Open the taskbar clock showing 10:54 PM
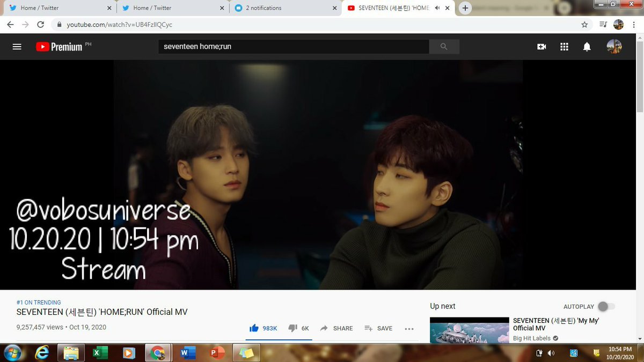644x362 pixels. click(x=620, y=353)
